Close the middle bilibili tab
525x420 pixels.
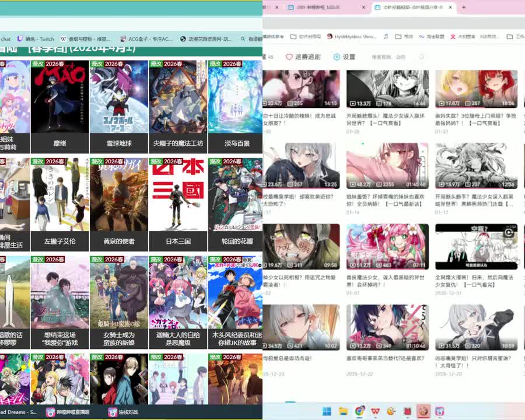click(363, 7)
